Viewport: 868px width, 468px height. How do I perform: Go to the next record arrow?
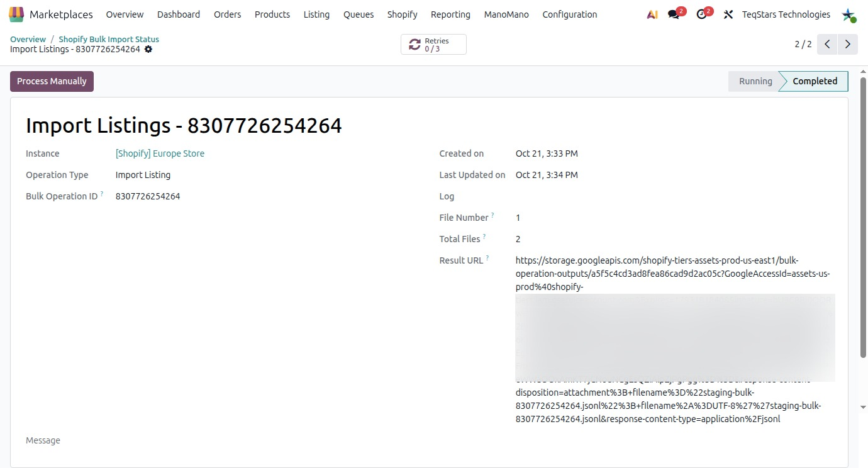(848, 44)
